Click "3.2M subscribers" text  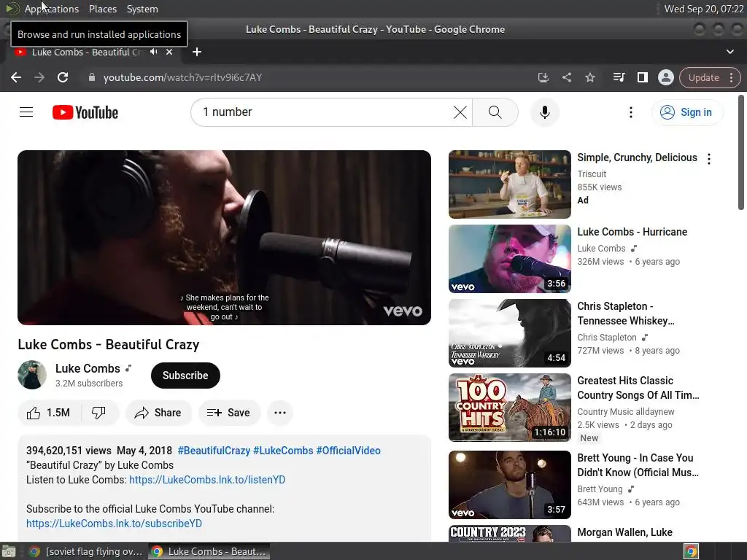88,384
